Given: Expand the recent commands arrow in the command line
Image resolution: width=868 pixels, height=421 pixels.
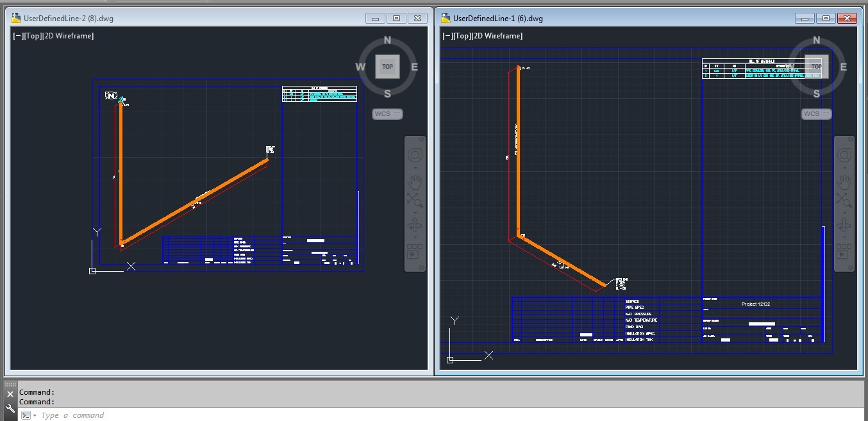Looking at the screenshot, I should [x=35, y=416].
